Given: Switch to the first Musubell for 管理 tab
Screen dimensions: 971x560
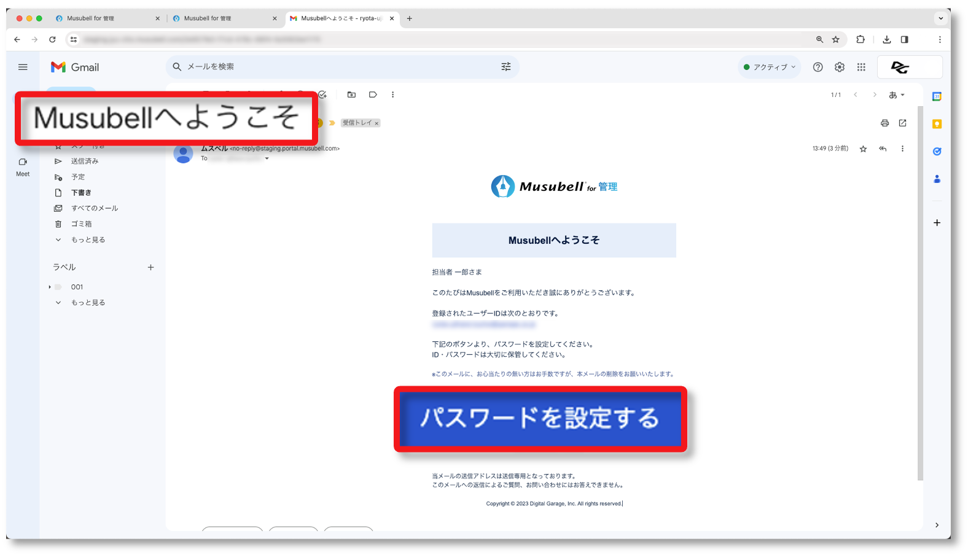Looking at the screenshot, I should 104,18.
